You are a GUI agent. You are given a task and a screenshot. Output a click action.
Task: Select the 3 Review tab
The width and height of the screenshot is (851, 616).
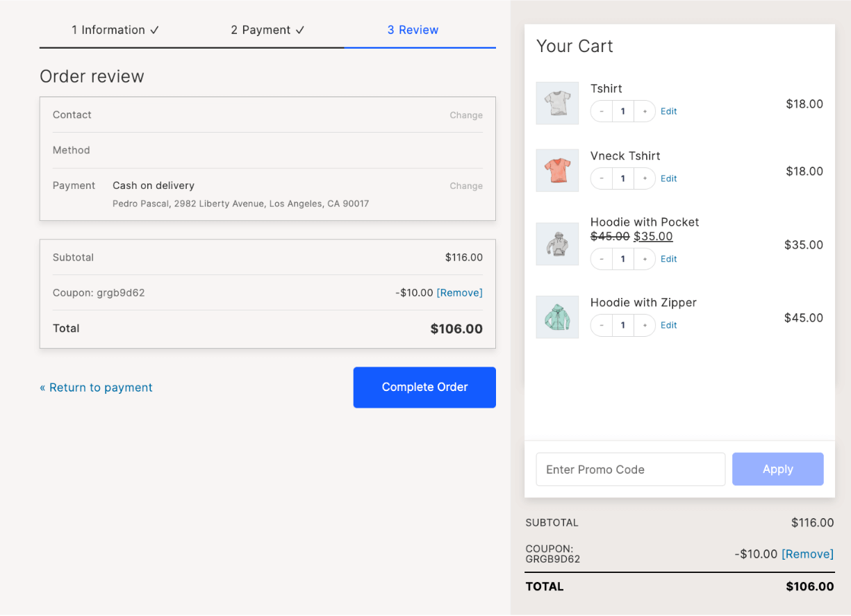coord(413,30)
